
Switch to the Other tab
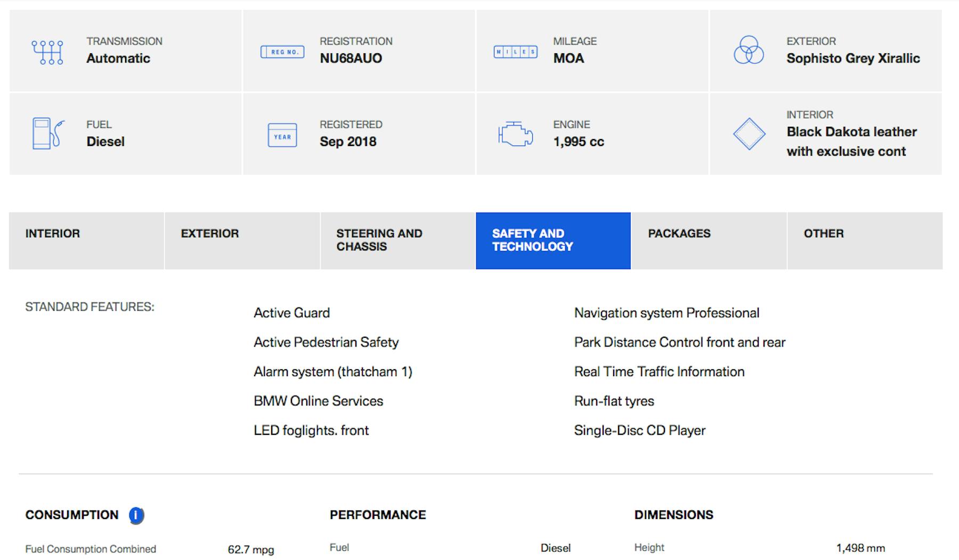point(865,241)
